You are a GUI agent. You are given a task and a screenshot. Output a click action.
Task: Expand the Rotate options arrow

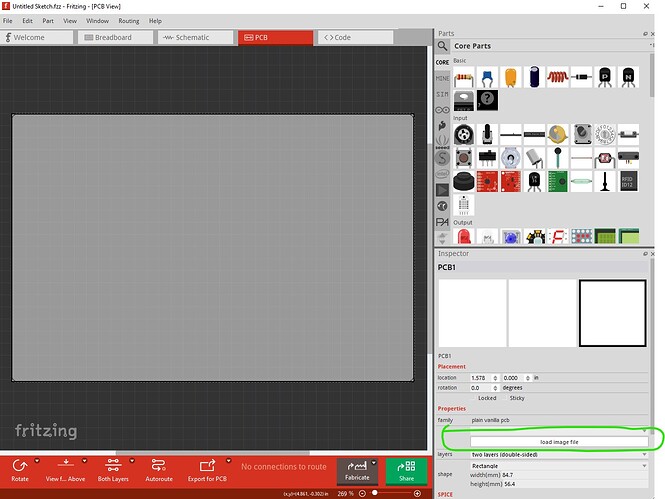(37, 460)
